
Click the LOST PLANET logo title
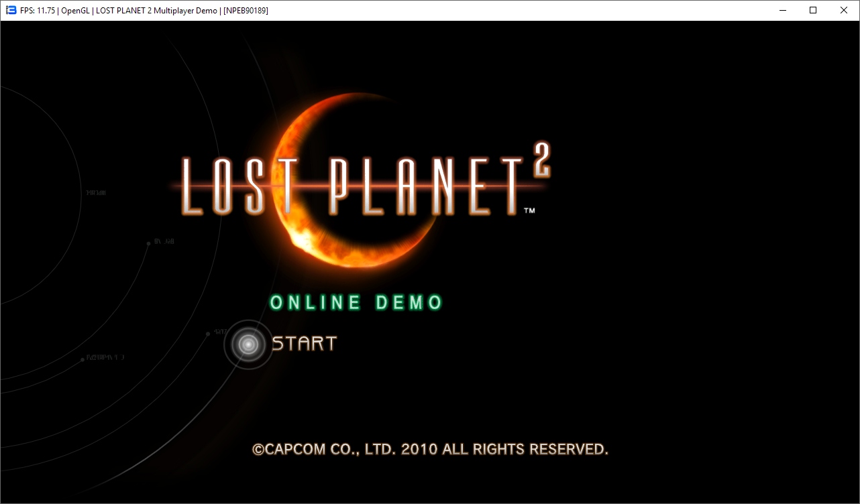tap(349, 186)
